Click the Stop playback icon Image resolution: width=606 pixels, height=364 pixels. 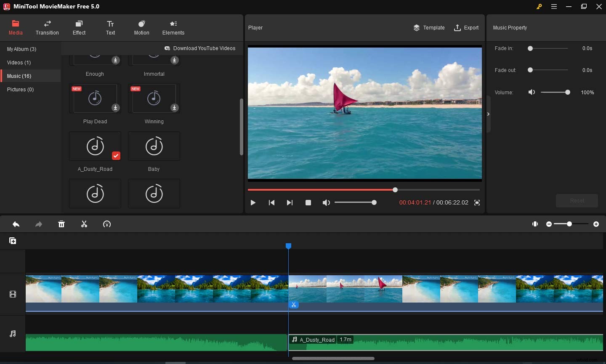308,202
